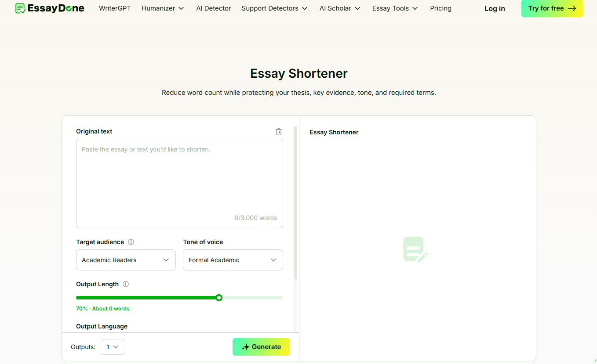Click the Generate button
The height and width of the screenshot is (364, 597).
[261, 347]
